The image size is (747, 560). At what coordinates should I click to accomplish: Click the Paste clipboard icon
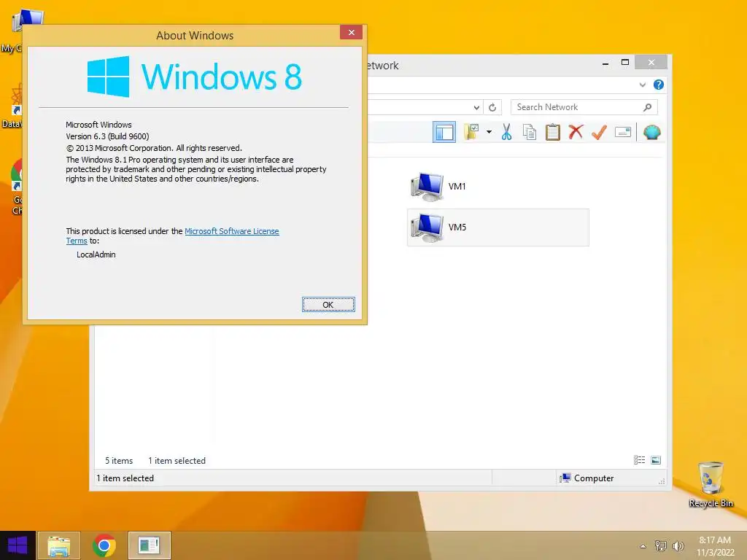pos(553,132)
